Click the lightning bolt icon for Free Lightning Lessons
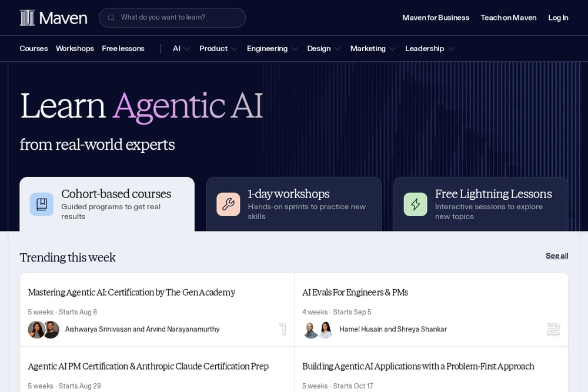Image resolution: width=588 pixels, height=392 pixels. 416,205
